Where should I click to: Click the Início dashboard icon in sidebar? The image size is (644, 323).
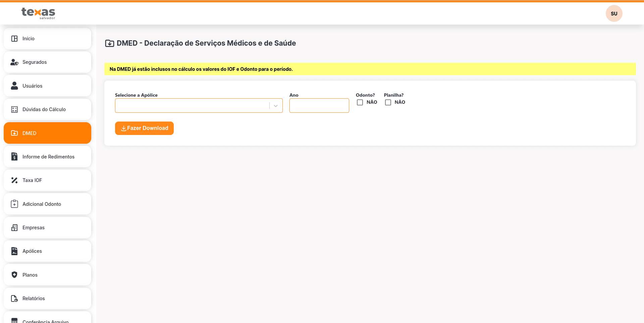[x=14, y=39]
